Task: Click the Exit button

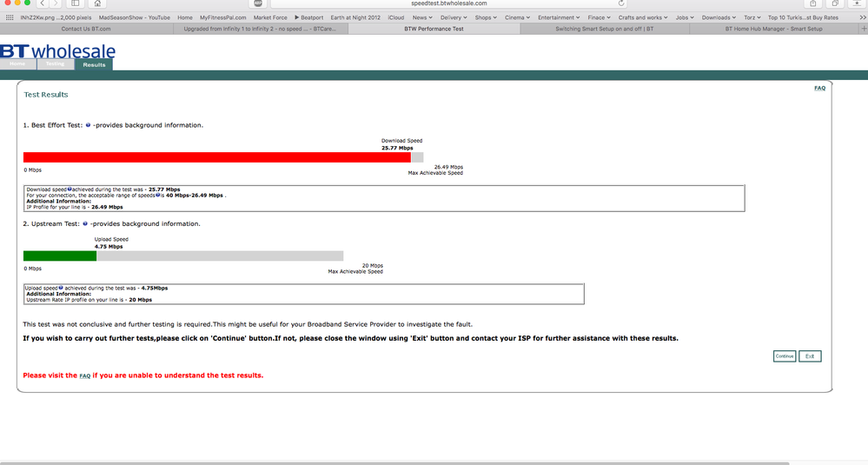Action: 810,356
